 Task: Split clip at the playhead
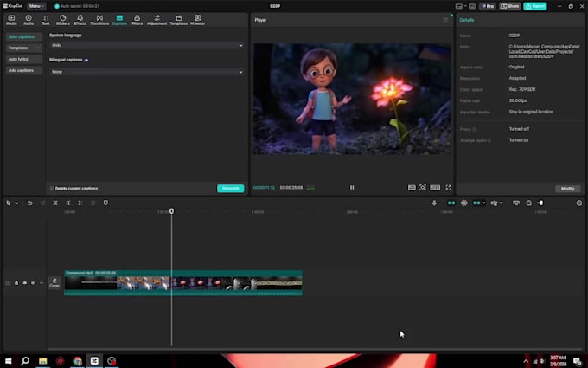coord(55,203)
